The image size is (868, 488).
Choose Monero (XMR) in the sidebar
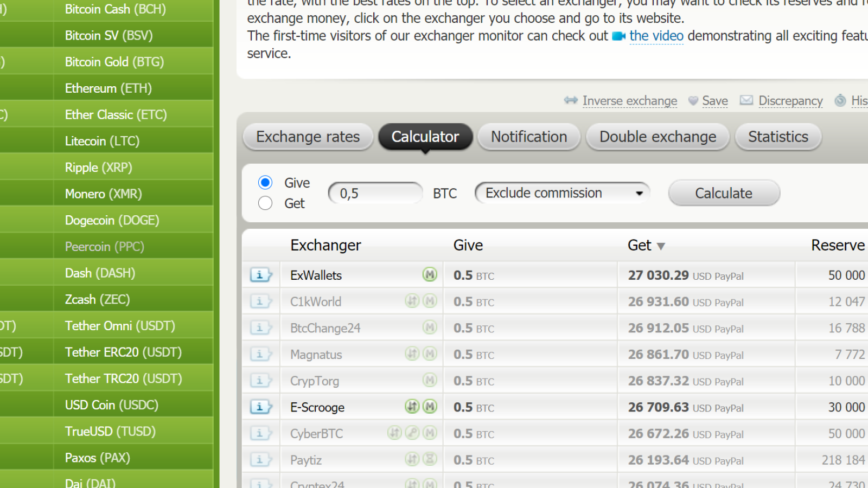(104, 194)
